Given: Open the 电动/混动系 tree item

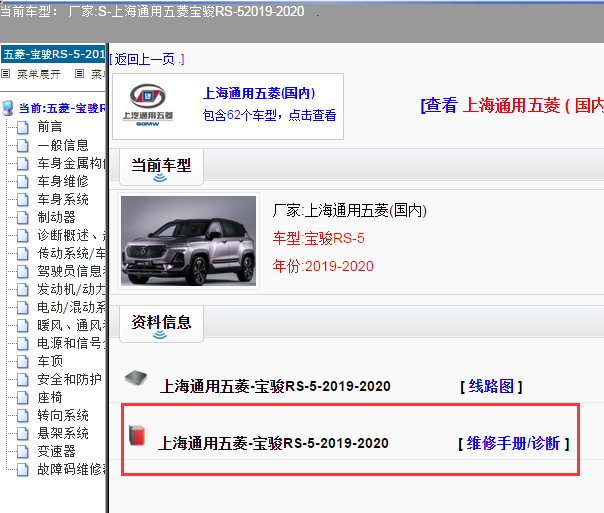Looking at the screenshot, I should [x=71, y=307].
